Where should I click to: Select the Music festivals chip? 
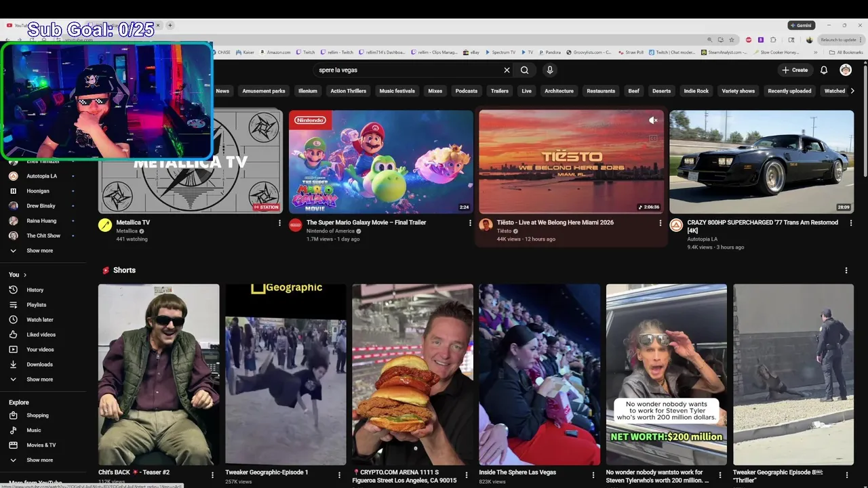click(x=397, y=91)
